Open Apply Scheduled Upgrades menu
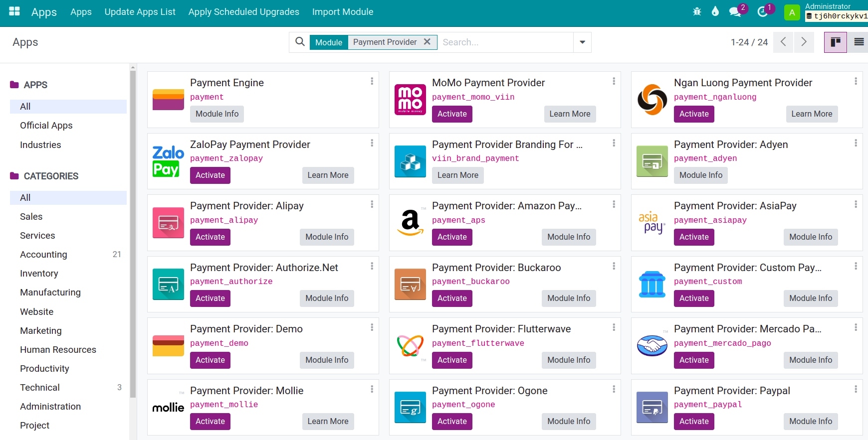Screen dimensions: 868x440 [x=243, y=12]
